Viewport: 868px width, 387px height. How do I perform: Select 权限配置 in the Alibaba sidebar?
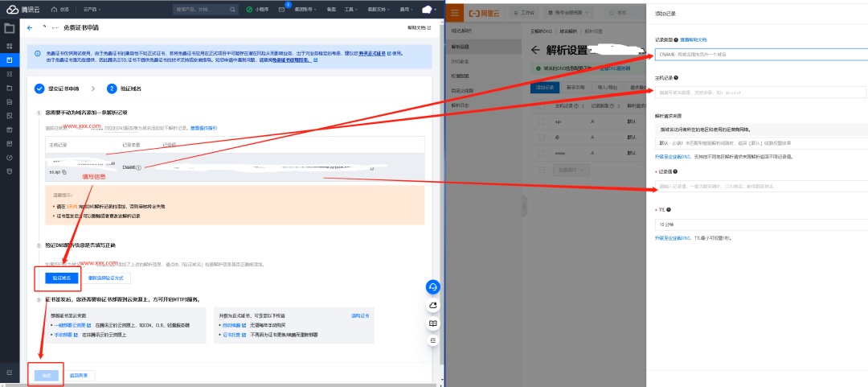460,76
